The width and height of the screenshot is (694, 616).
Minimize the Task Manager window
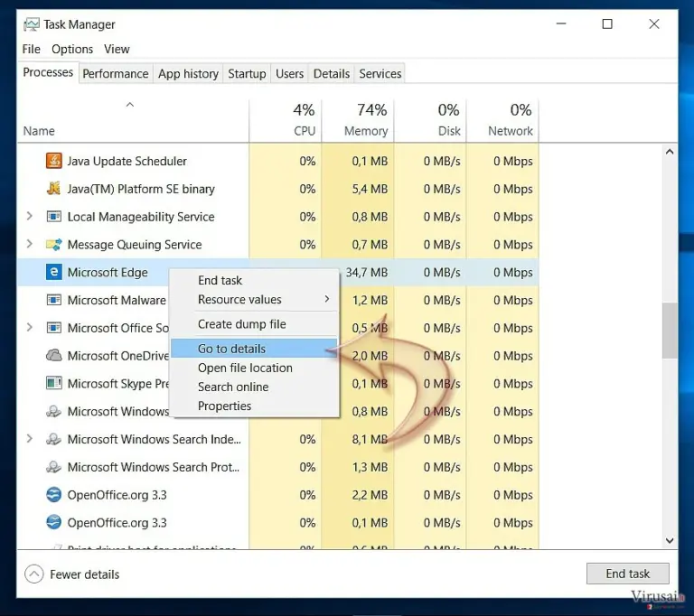561,23
